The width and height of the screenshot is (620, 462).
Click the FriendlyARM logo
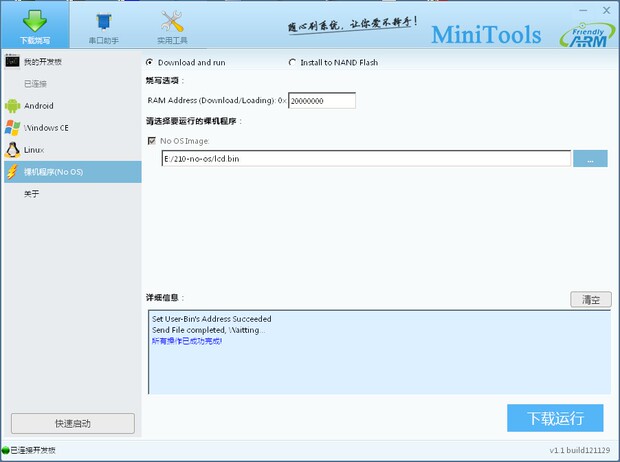(587, 36)
